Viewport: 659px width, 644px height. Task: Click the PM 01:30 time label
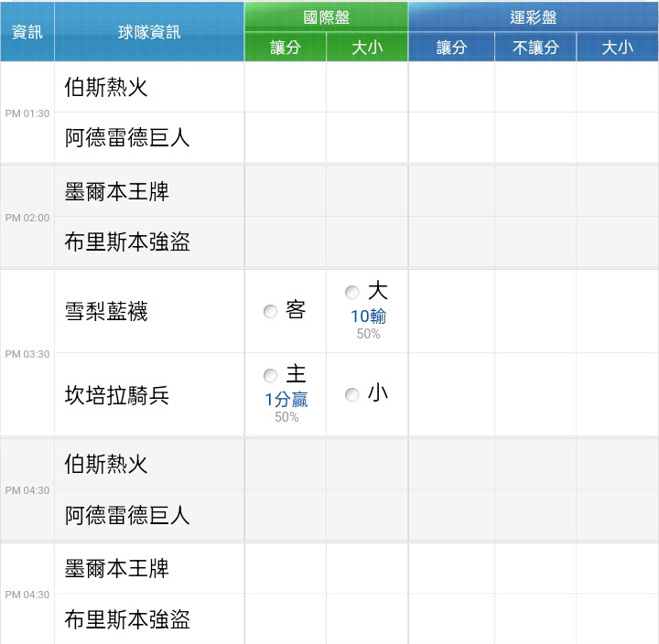[27, 113]
